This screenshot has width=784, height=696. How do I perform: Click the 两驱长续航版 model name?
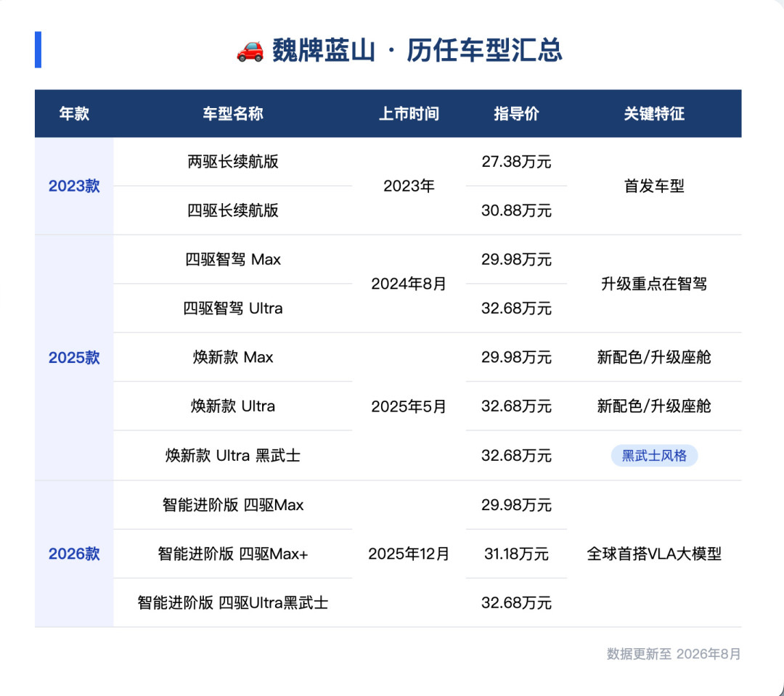pos(233,162)
